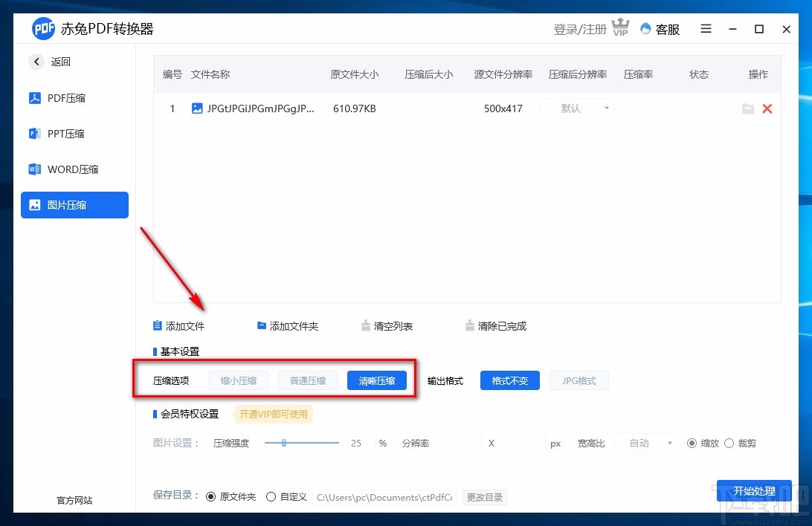The image size is (812, 526).
Task: Switch to the PDF压缩 sidebar tool
Action: 65,97
